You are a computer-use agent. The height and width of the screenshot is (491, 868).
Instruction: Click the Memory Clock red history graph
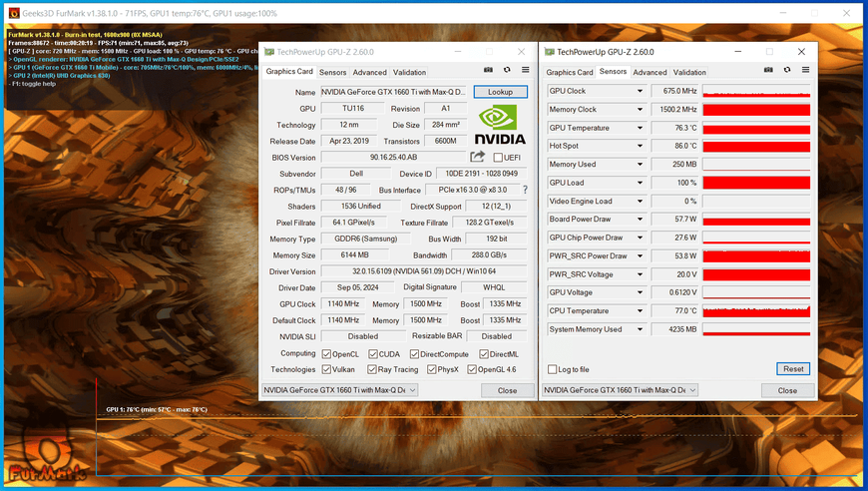click(x=756, y=110)
